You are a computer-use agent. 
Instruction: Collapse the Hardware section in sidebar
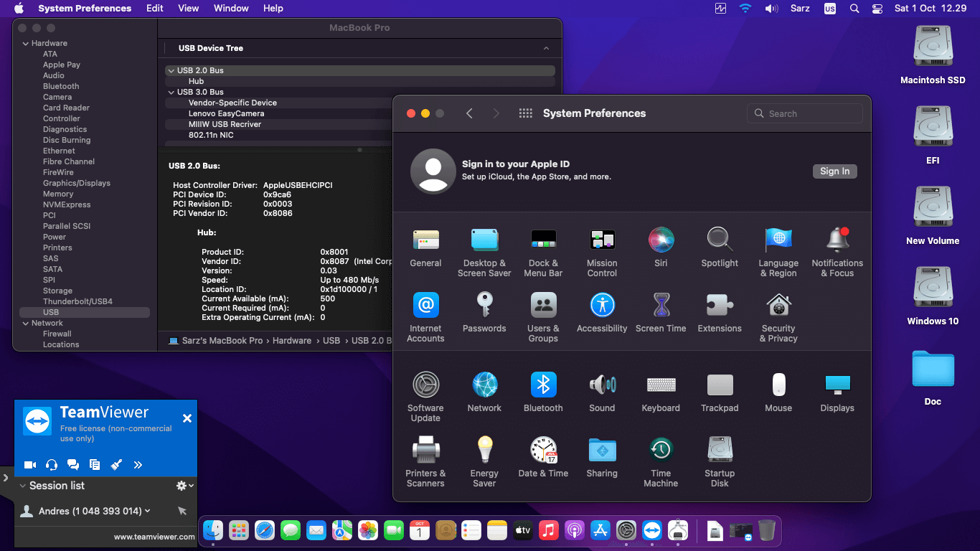tap(26, 43)
